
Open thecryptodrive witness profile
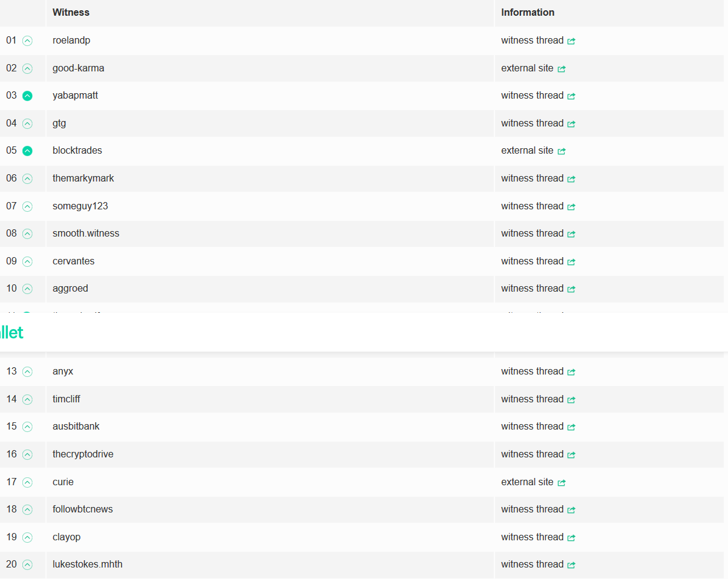pos(83,454)
